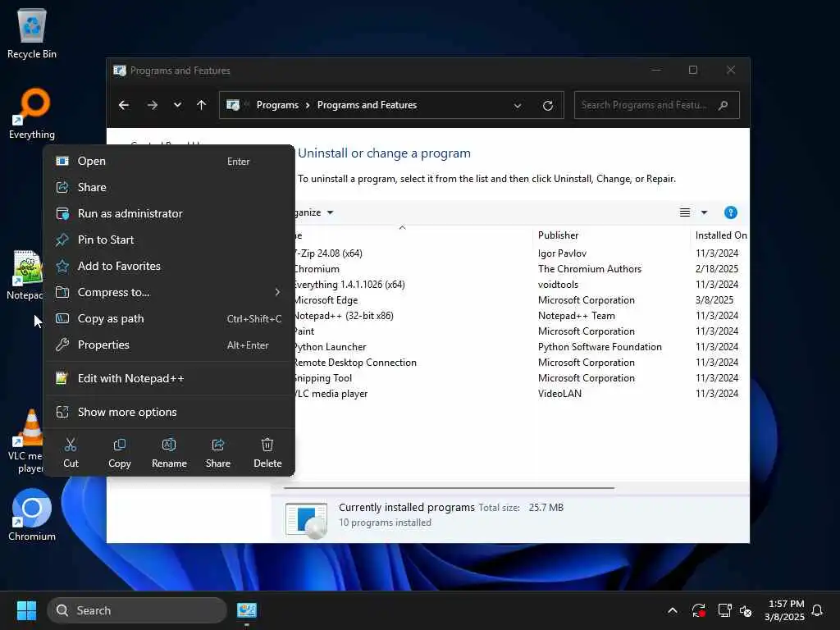Viewport: 840px width, 630px height.
Task: Select Remote Desktop Connection row
Action: pyautogui.click(x=521, y=362)
